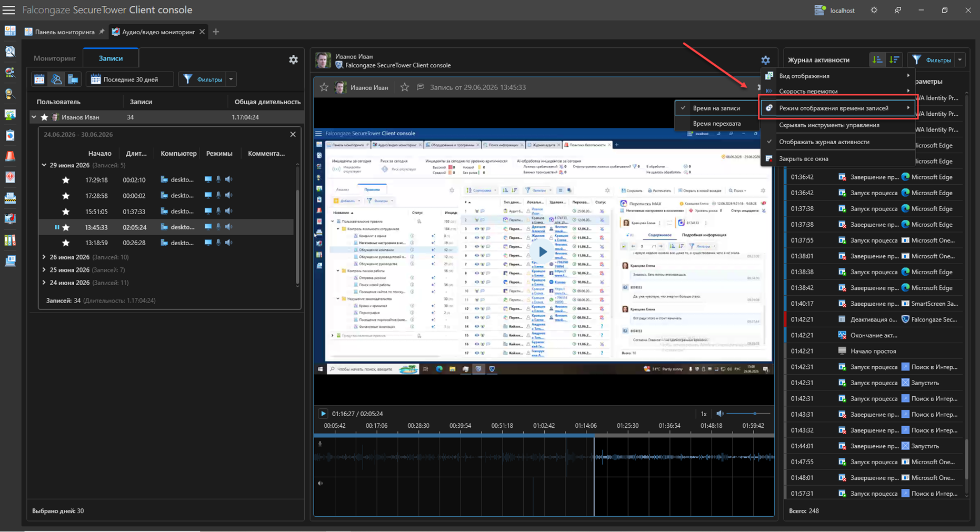980x532 pixels.
Task: Open the 'Последние 30 дней' period dropdown
Action: tap(130, 79)
